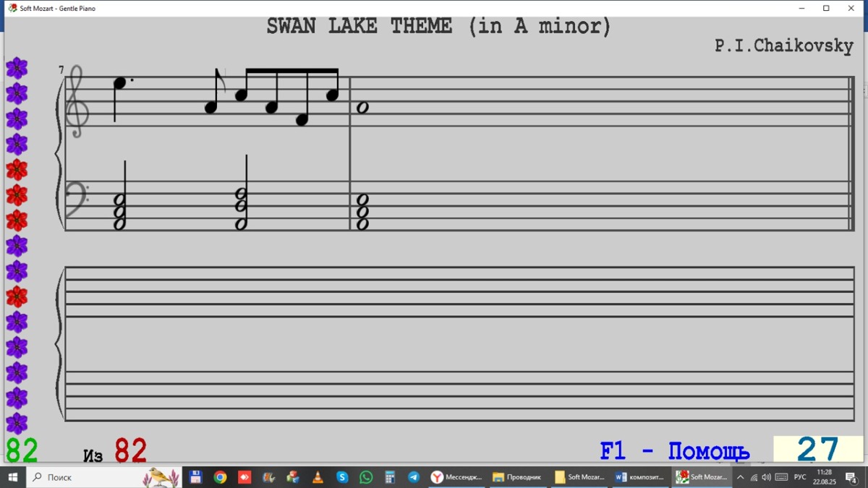Switch to the Проводник file explorer window
Image resolution: width=868 pixels, height=488 pixels.
coord(518,477)
